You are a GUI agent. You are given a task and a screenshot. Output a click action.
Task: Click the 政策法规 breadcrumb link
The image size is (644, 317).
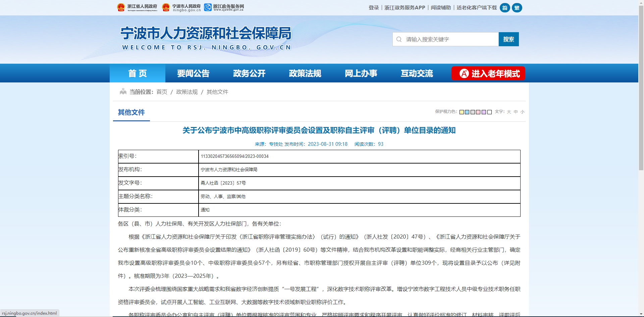point(187,92)
